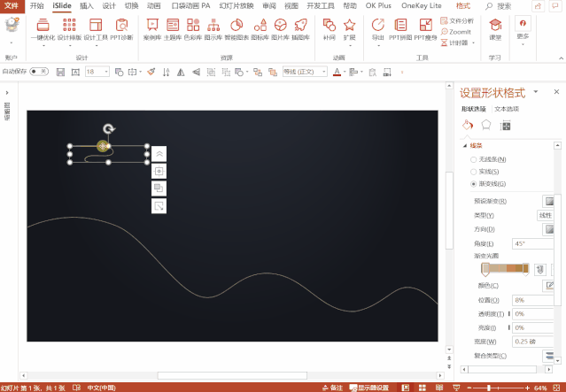Open 图片库 picture library
This screenshot has height=392, width=566.
click(281, 29)
